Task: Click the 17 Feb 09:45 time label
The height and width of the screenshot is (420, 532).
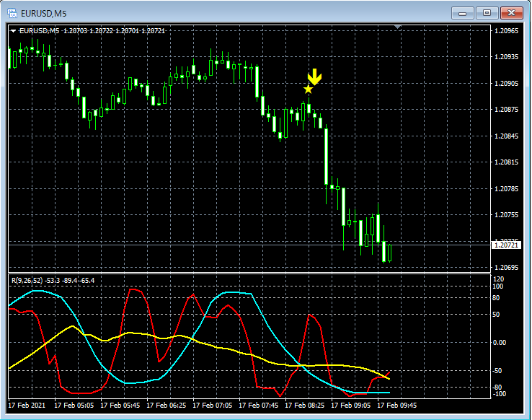Action: pos(397,406)
